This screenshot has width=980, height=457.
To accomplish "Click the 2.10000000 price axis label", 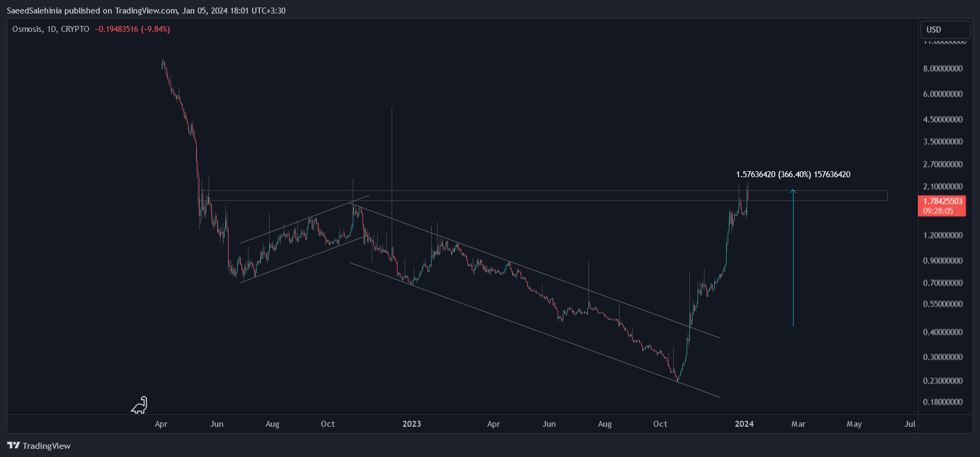I will (943, 186).
